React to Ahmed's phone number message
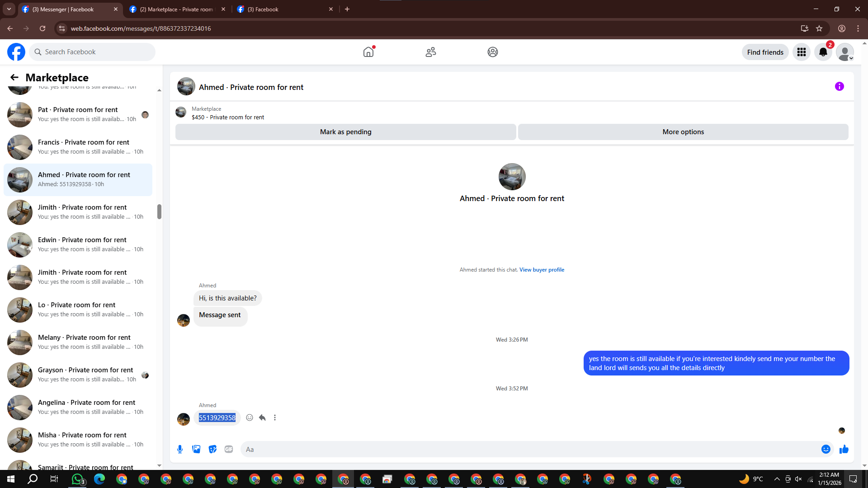 coord(250,418)
